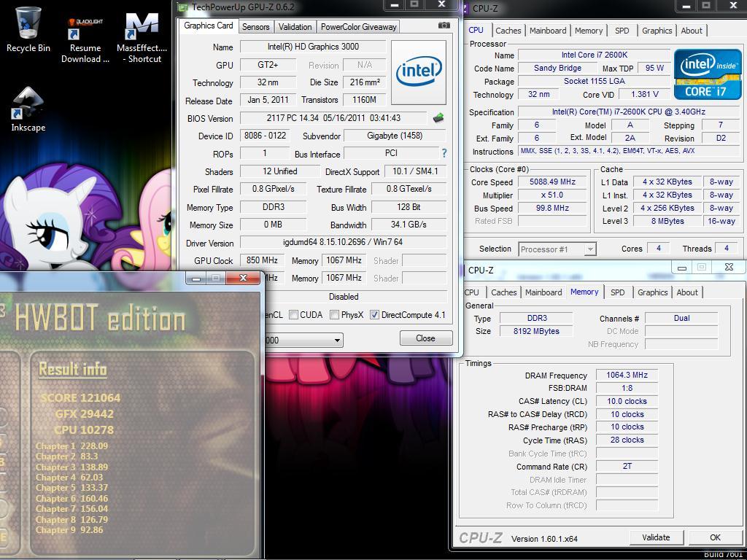This screenshot has width=747, height=560.
Task: Click the Multiplier value x 51.0
Action: pyautogui.click(x=553, y=195)
